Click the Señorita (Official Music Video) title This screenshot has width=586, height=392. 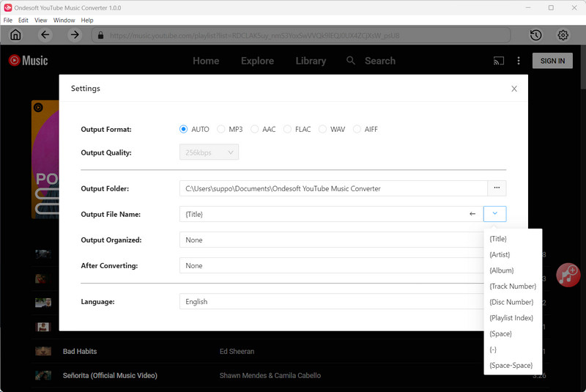click(x=110, y=375)
